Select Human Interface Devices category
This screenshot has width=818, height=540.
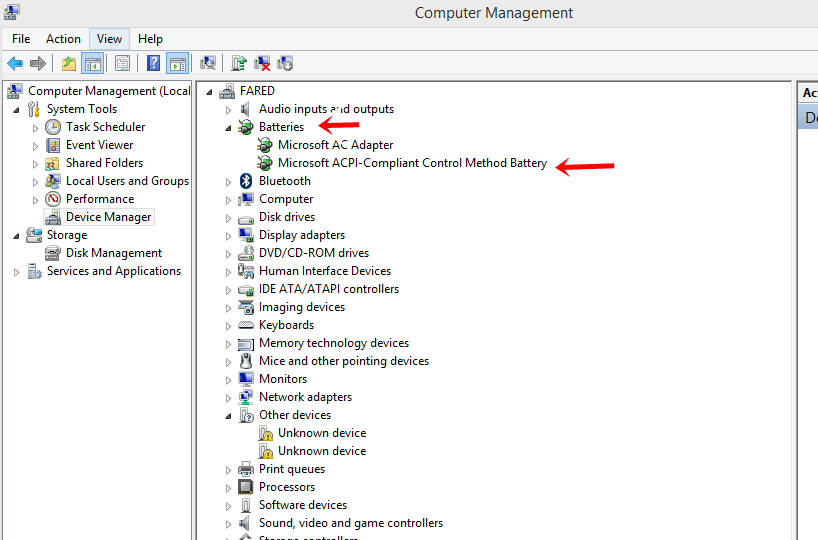coord(324,271)
